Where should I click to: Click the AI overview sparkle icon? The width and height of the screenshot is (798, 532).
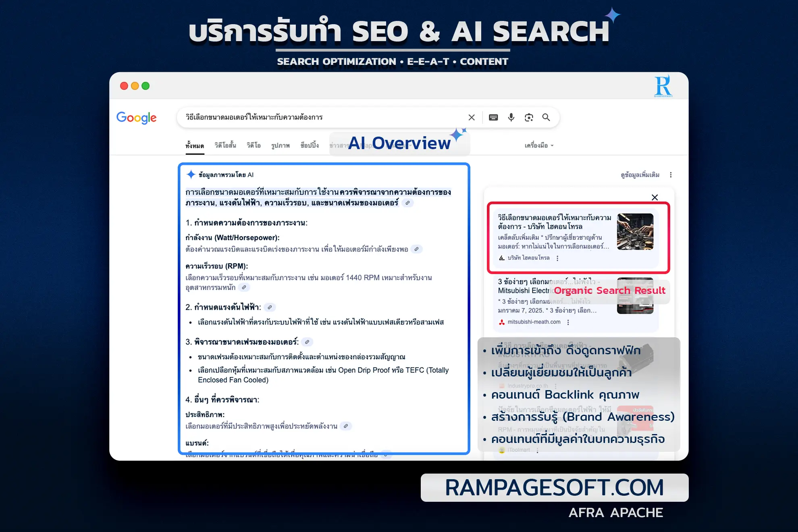point(191,175)
